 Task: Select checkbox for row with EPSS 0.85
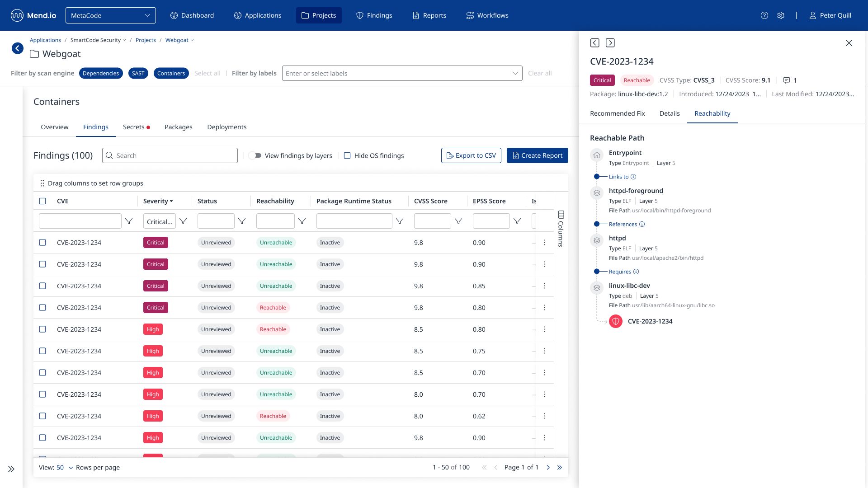click(42, 286)
